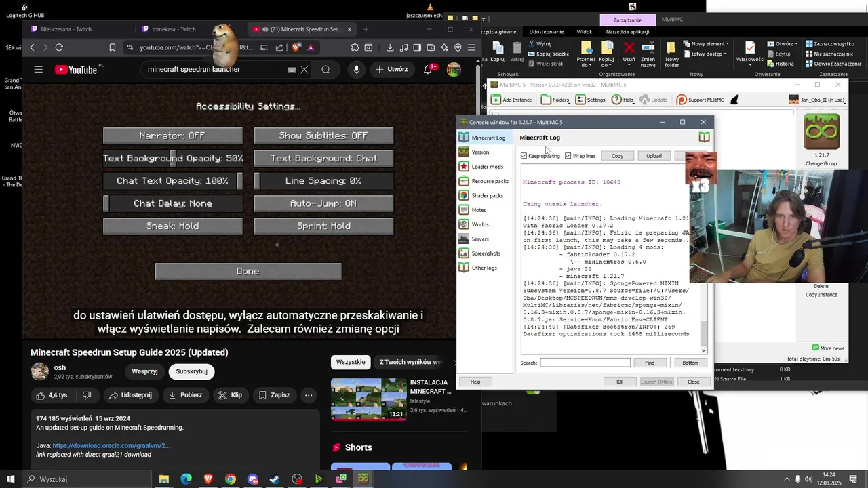
Task: Select the 1.21.7 instance icon in MultiMC
Action: point(821,132)
